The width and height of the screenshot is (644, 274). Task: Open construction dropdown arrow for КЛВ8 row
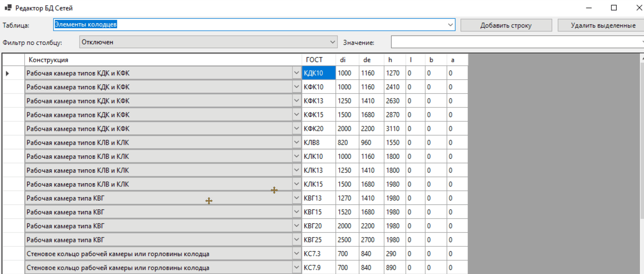(296, 142)
